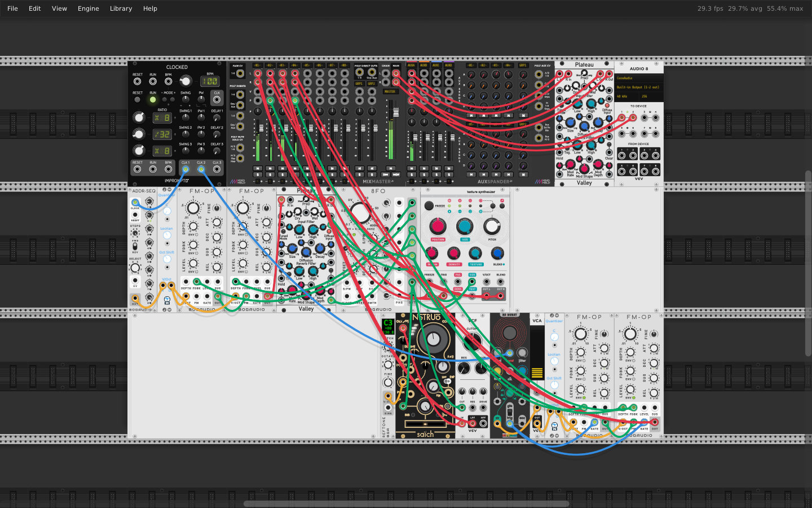Solo the AUXD return on AuxSpander
This screenshot has width=812, height=508.
[449, 174]
